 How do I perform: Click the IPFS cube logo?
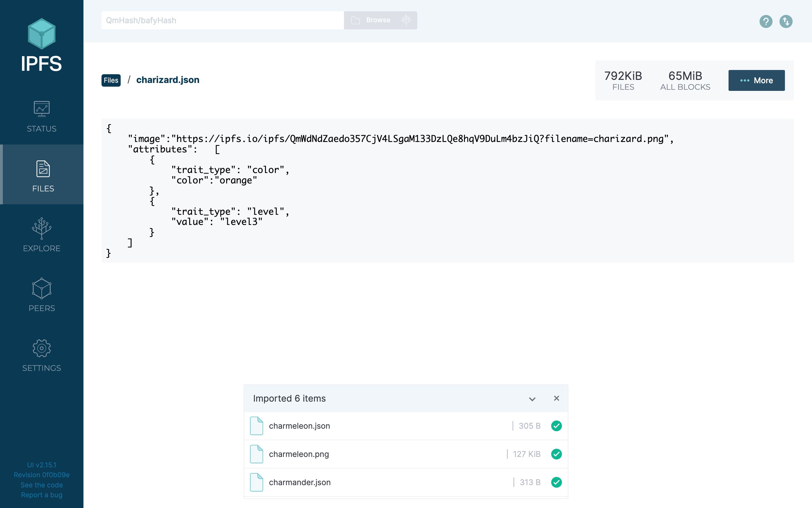point(42,34)
